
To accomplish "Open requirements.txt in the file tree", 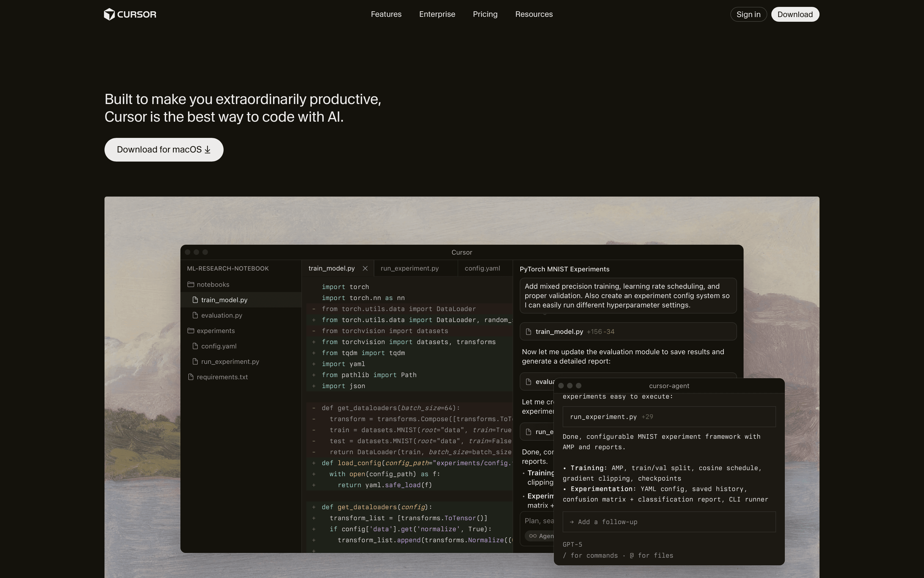I will pyautogui.click(x=241, y=377).
